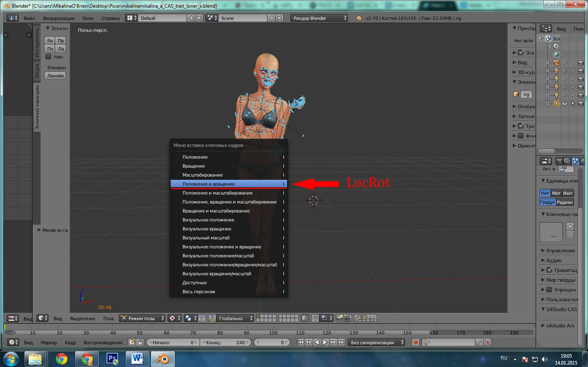The image size is (588, 367).
Task: Jump to the last frame of the timeline
Action: [341, 342]
